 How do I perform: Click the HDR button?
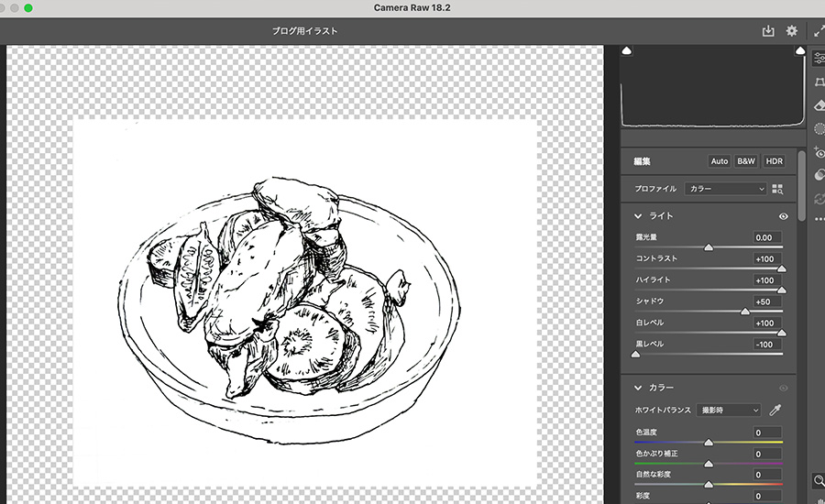tap(775, 161)
